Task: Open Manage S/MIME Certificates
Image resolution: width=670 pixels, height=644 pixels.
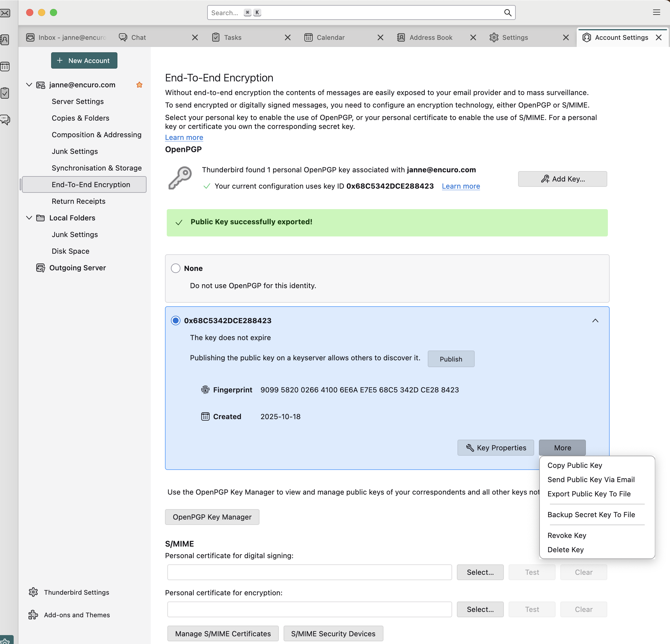Action: 223,634
